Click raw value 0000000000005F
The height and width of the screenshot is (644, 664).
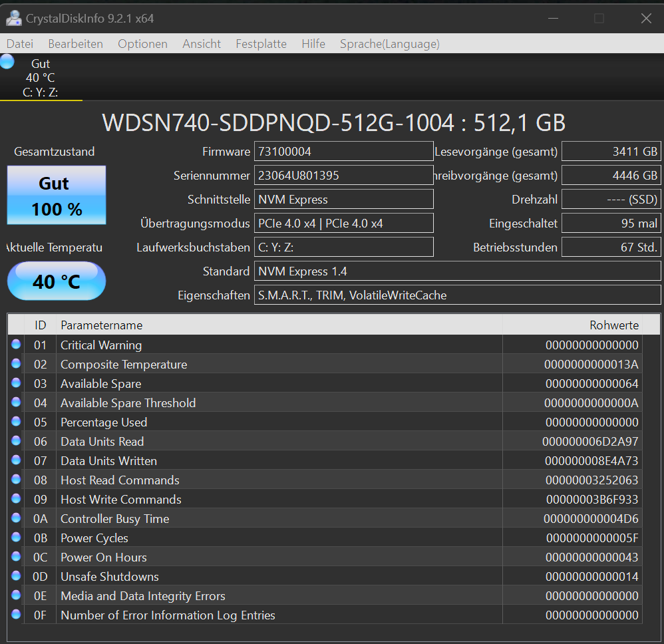(592, 538)
